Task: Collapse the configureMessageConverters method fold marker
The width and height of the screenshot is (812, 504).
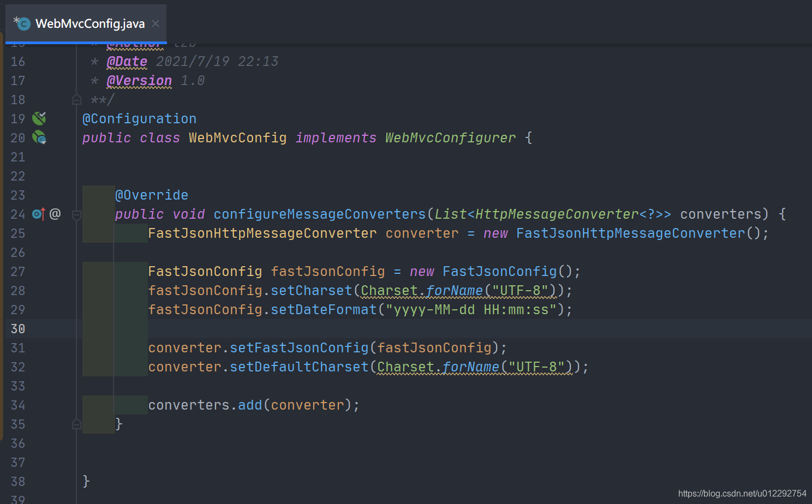Action: click(x=77, y=215)
